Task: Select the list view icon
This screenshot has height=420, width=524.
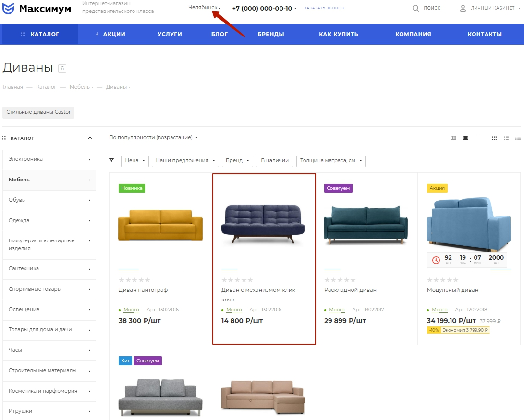Action: [x=506, y=138]
